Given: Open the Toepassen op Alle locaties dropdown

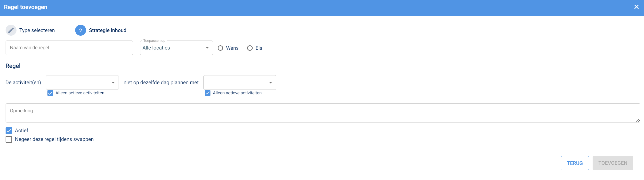Looking at the screenshot, I should [x=176, y=48].
